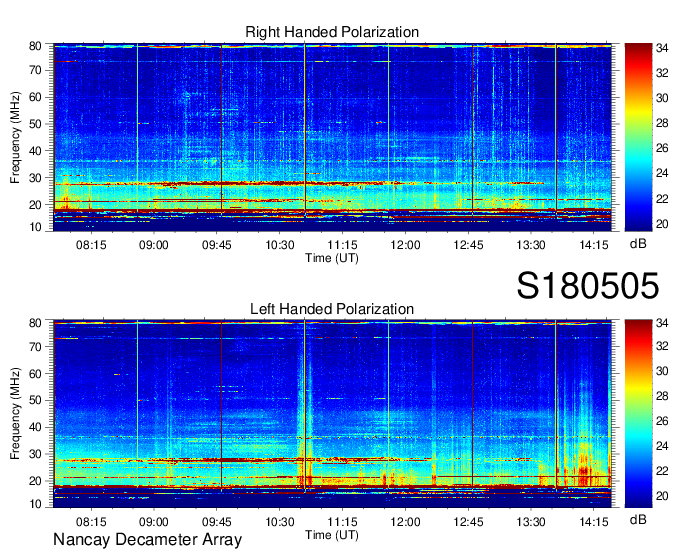Click the 60 MHz tick on Right Handed frequency axis
The image size is (680, 552).
[x=35, y=97]
